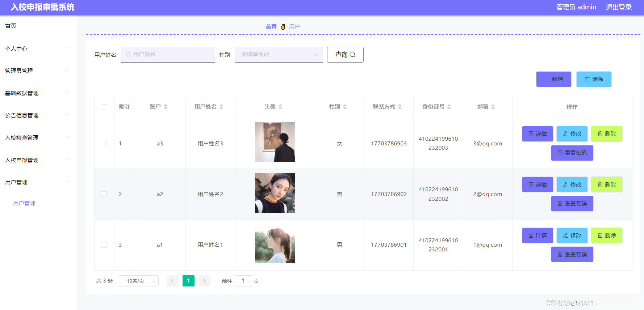Go to previous page arrow
The width and height of the screenshot is (644, 310).
[172, 281]
